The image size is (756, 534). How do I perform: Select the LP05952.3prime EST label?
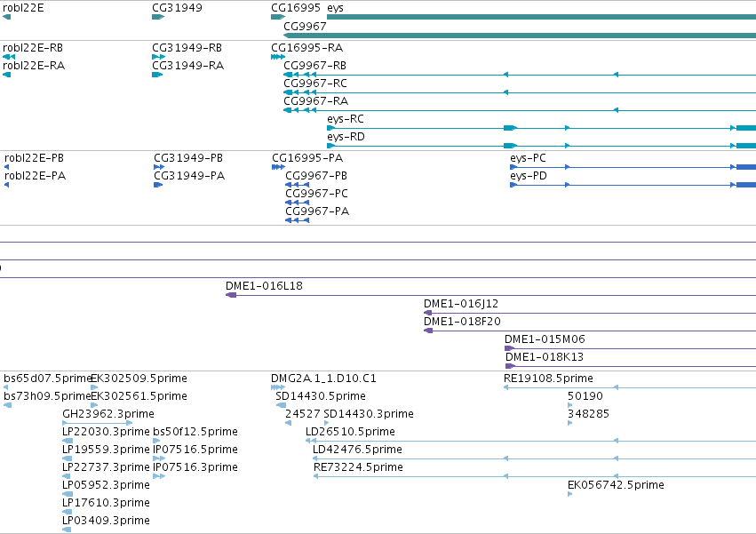[x=106, y=486]
